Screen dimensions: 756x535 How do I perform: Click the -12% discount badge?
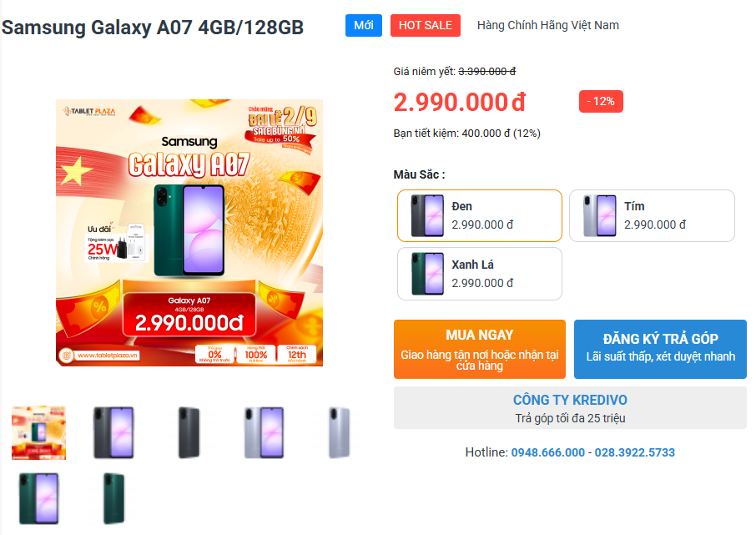tap(601, 101)
